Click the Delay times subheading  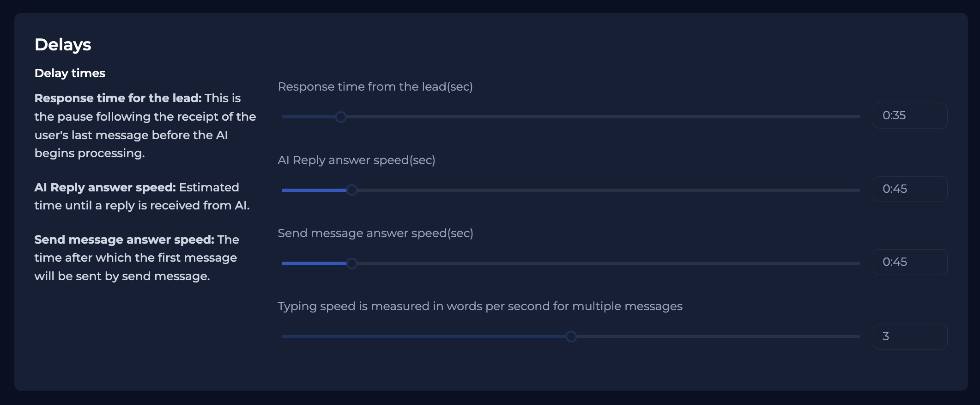(x=70, y=74)
